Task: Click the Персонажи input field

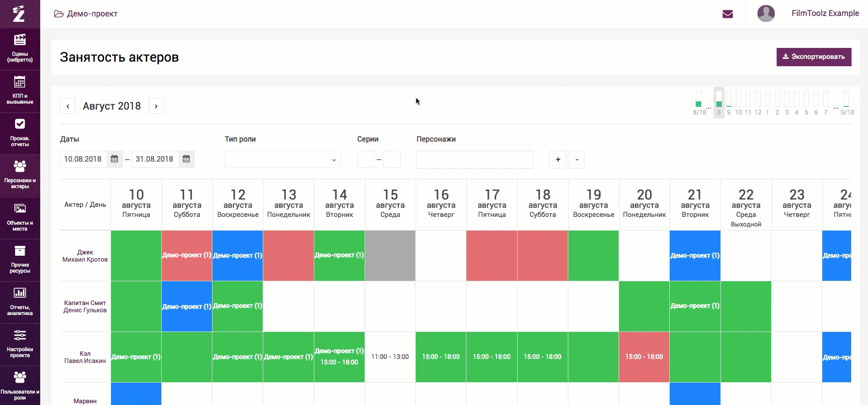Action: tap(475, 160)
